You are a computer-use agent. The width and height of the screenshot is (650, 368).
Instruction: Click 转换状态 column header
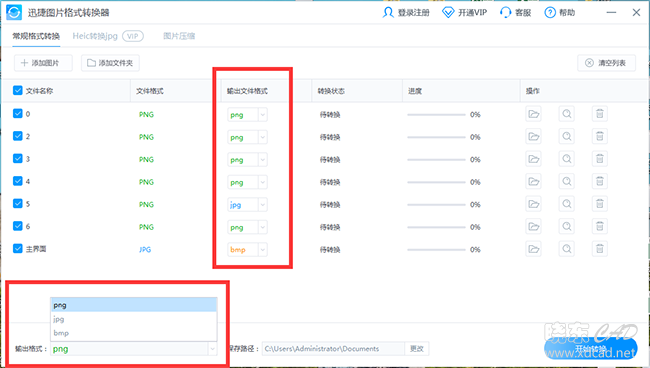[331, 91]
